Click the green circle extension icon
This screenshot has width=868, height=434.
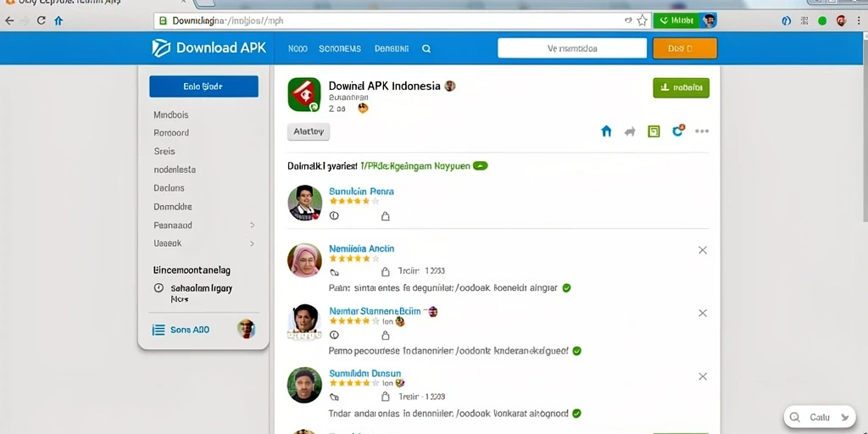(822, 21)
